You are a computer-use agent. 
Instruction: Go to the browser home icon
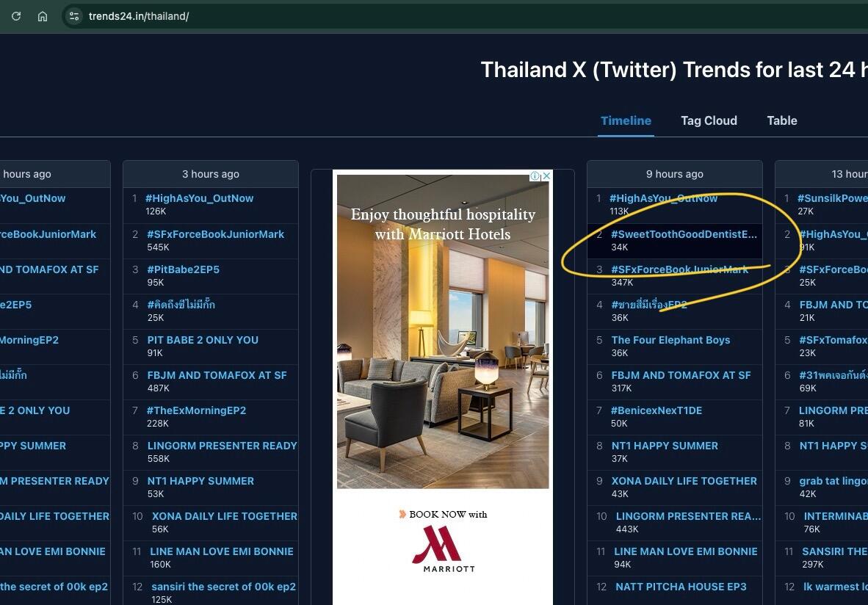tap(43, 16)
